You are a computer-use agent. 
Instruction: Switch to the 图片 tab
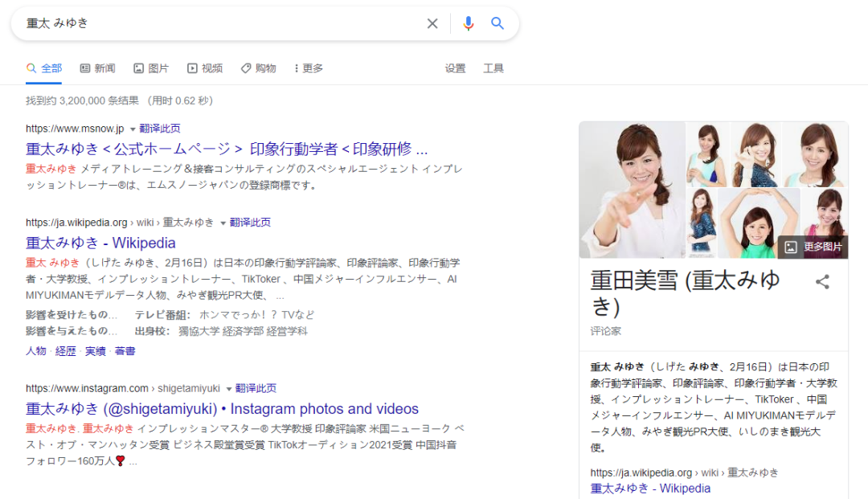pyautogui.click(x=151, y=68)
